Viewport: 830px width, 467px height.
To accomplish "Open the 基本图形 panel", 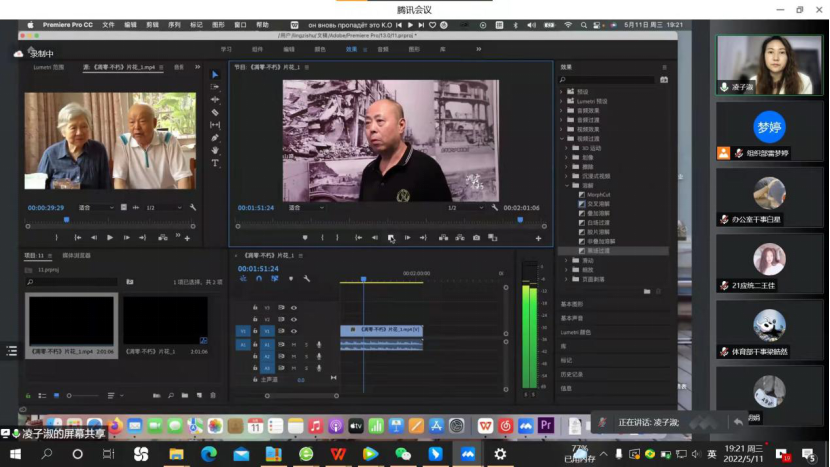I will (572, 304).
